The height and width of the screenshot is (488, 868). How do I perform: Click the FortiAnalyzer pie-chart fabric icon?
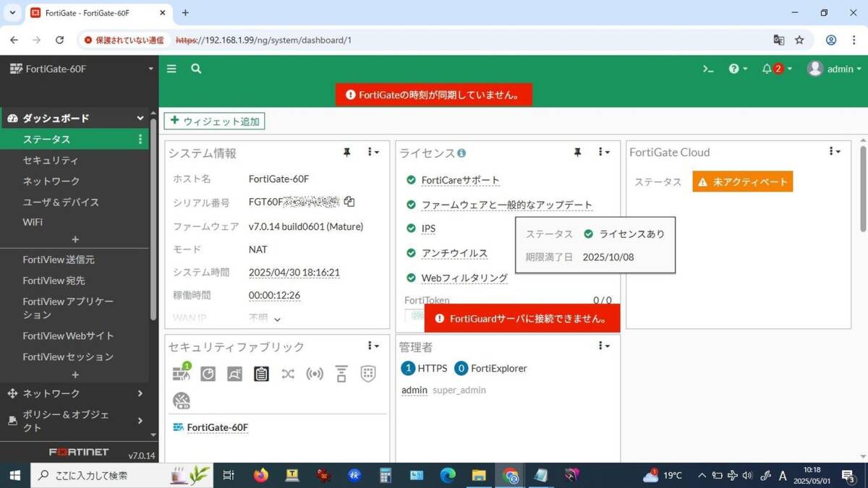[208, 374]
